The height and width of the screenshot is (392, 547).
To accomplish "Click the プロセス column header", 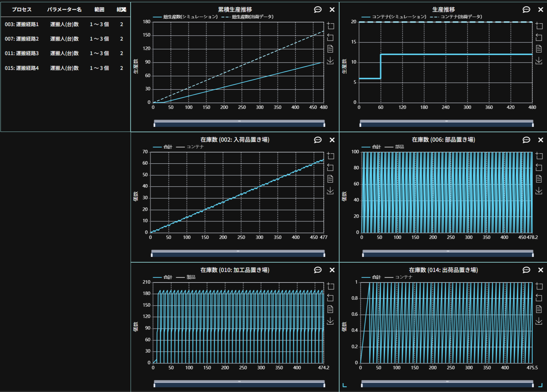I will point(21,10).
